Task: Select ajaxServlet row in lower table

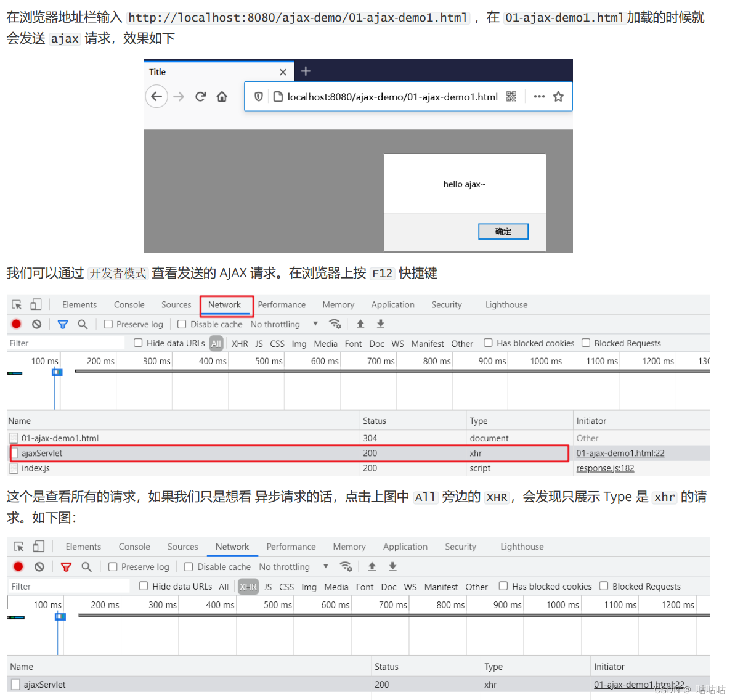Action: [358, 684]
